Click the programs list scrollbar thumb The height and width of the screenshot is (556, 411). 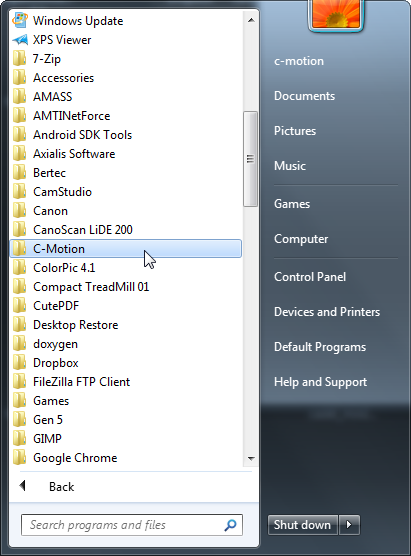pyautogui.click(x=250, y=159)
